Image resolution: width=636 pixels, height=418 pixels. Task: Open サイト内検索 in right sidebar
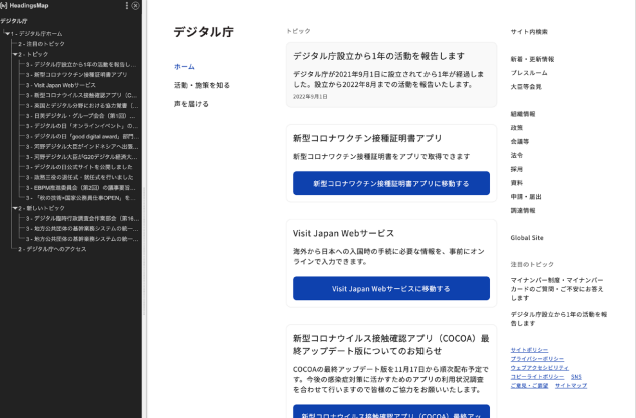pos(529,32)
